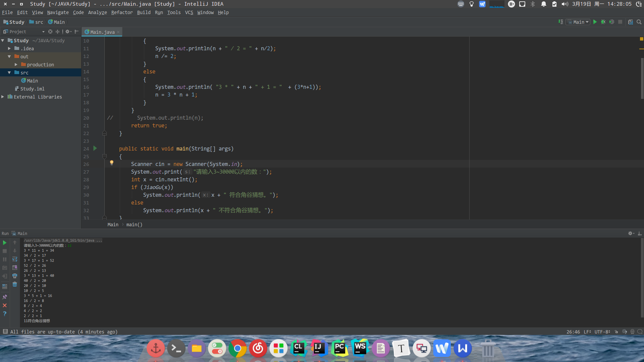Toggle the read-only lock icon in status bar
This screenshot has height=362, width=644.
tap(616, 332)
